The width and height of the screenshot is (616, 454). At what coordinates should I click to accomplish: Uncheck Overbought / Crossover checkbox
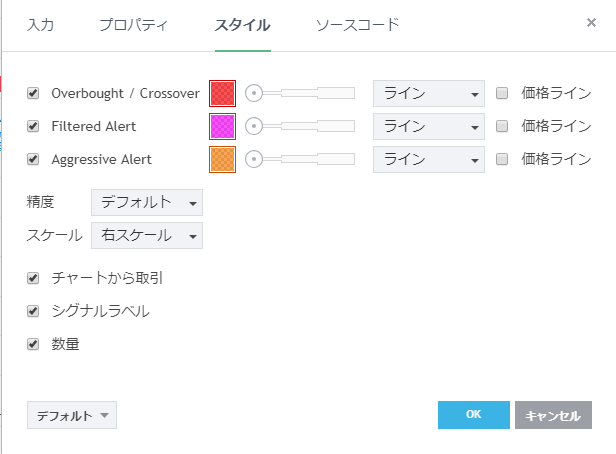point(33,93)
